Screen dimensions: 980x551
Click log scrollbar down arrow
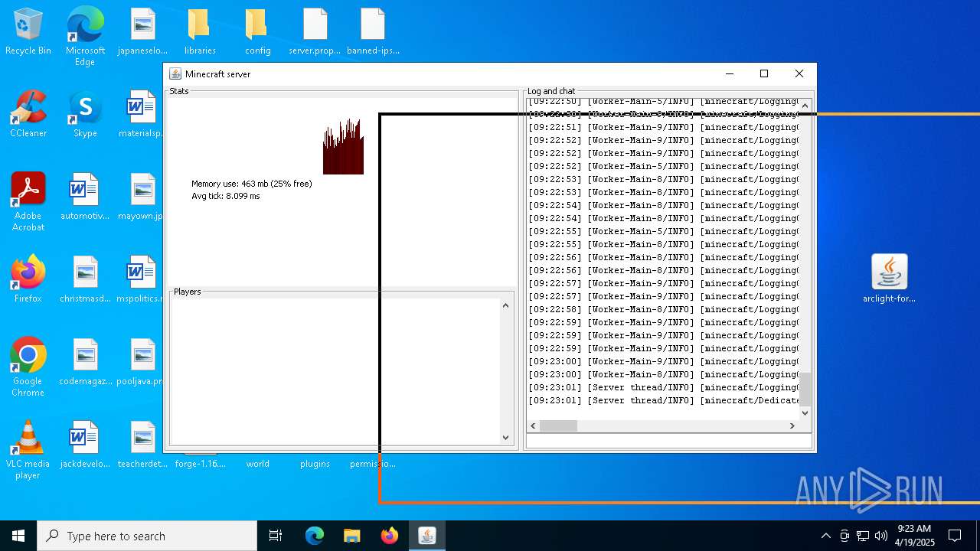coord(805,412)
